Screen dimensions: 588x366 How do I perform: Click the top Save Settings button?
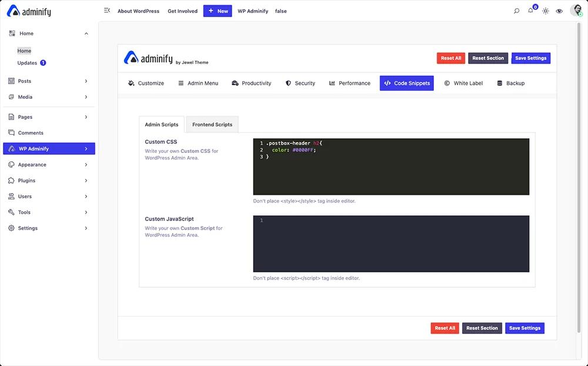pyautogui.click(x=530, y=58)
